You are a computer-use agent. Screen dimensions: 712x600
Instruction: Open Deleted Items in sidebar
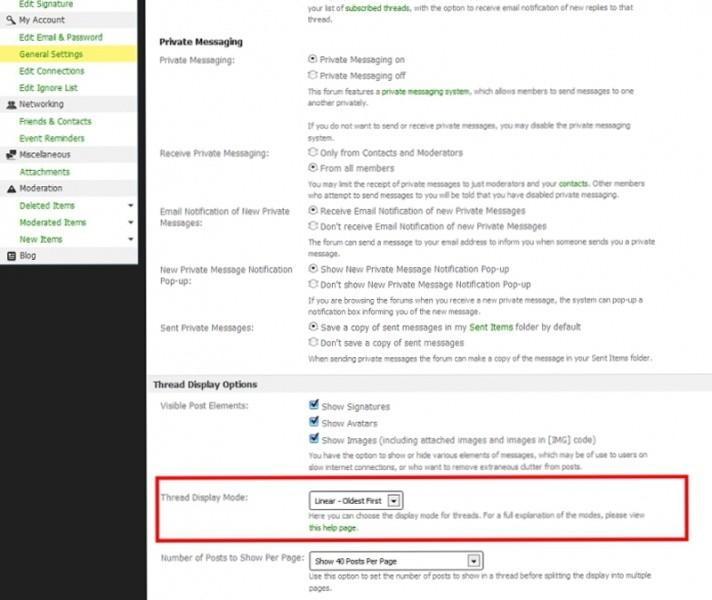tap(47, 206)
